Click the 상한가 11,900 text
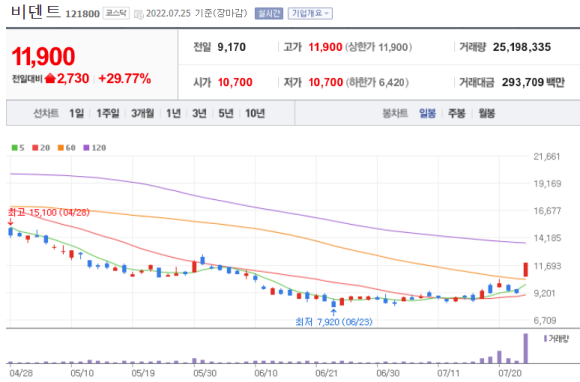The width and height of the screenshot is (580, 382). click(x=378, y=47)
